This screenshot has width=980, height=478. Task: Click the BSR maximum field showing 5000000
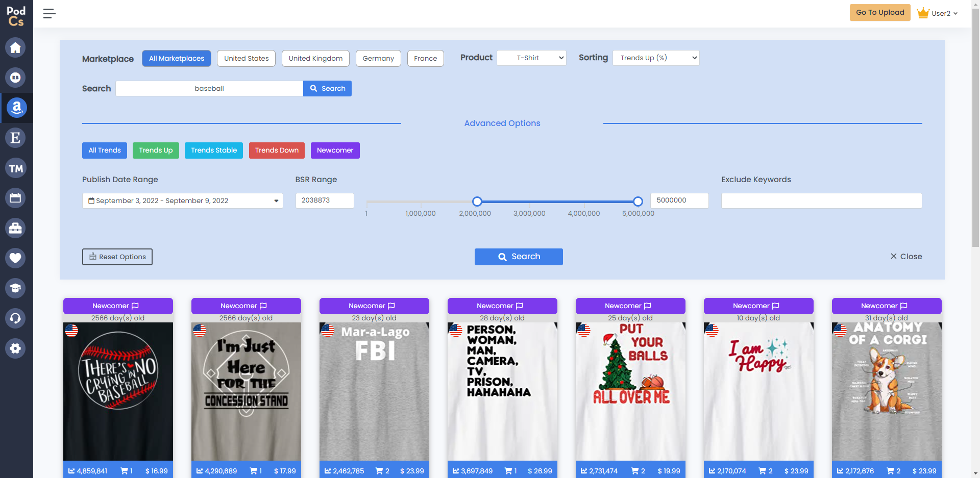click(x=679, y=200)
